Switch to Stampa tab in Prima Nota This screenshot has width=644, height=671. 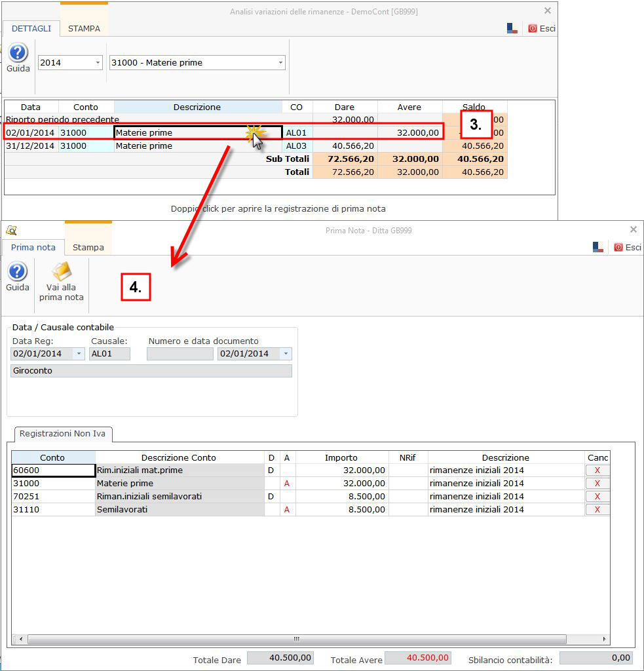[88, 247]
